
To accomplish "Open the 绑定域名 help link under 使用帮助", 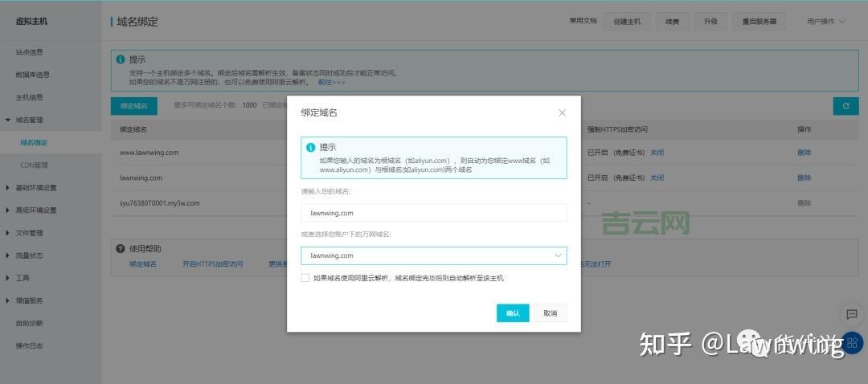I will point(143,264).
